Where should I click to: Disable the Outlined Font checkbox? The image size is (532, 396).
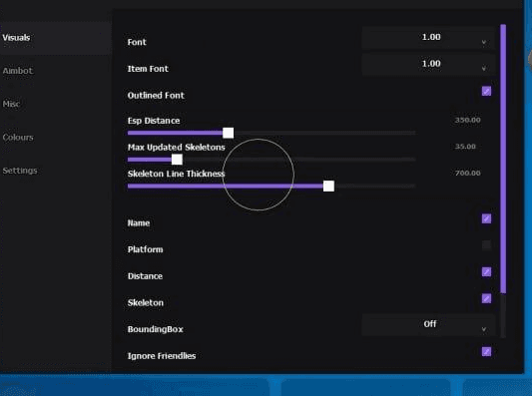pyautogui.click(x=486, y=91)
